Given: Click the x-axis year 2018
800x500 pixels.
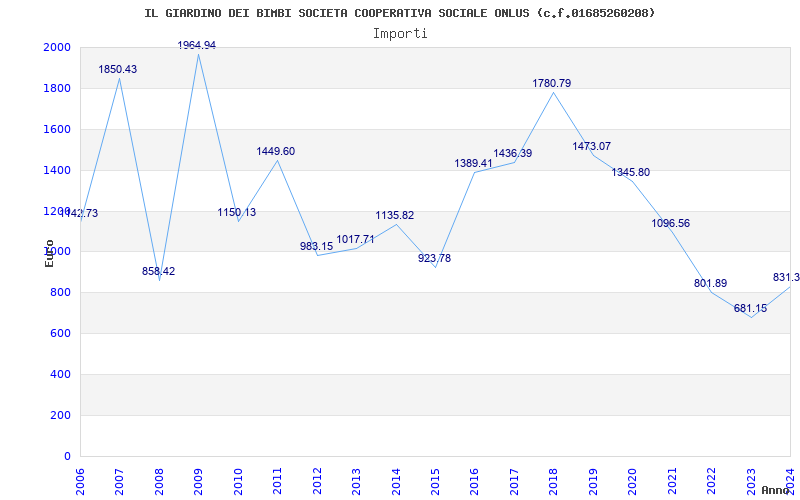Looking at the screenshot, I should point(554,481).
